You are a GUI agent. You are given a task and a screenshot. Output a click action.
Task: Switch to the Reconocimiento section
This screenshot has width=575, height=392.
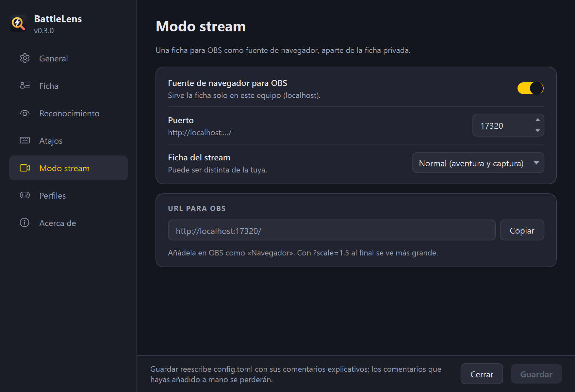pyautogui.click(x=69, y=113)
